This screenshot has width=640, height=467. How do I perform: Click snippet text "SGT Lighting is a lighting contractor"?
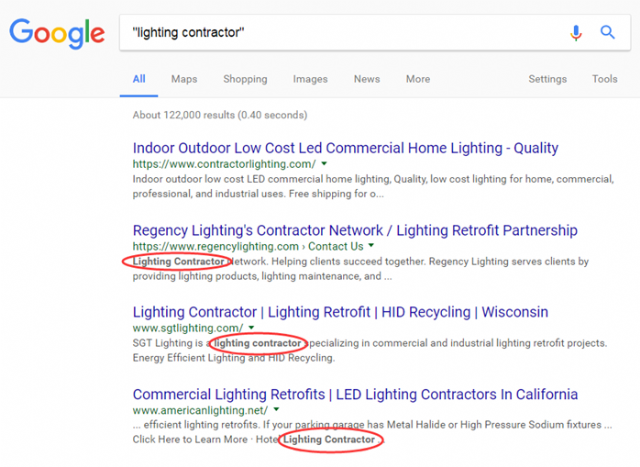[217, 343]
